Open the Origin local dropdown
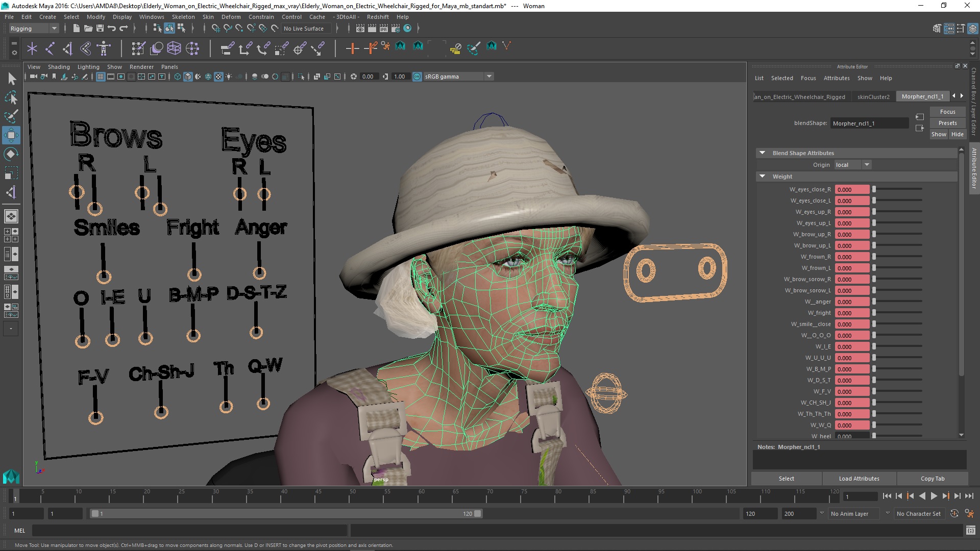980x551 pixels. point(853,165)
